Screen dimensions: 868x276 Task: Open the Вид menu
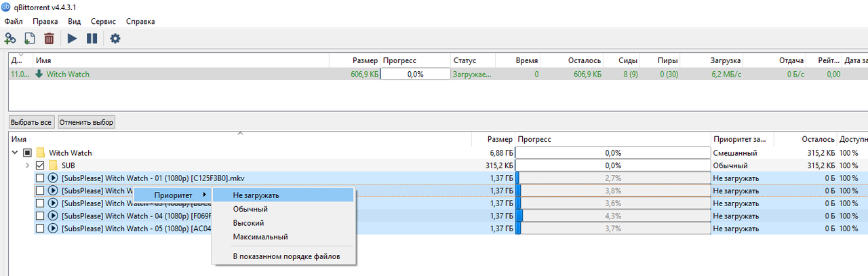pyautogui.click(x=75, y=21)
